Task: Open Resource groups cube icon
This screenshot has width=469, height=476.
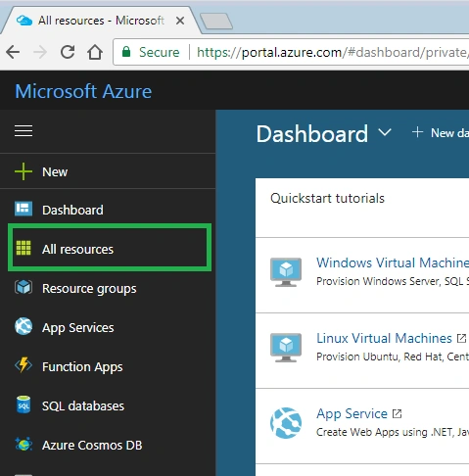Action: [x=23, y=288]
